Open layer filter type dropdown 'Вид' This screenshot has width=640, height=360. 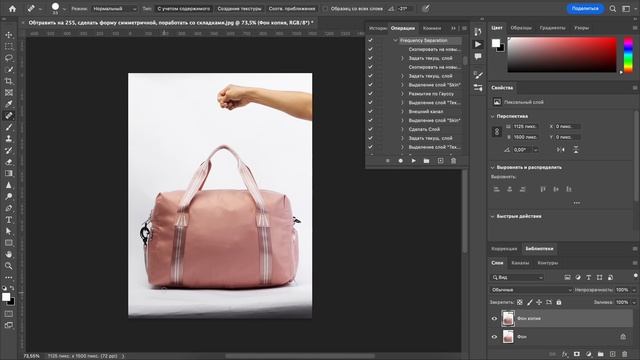[518, 278]
